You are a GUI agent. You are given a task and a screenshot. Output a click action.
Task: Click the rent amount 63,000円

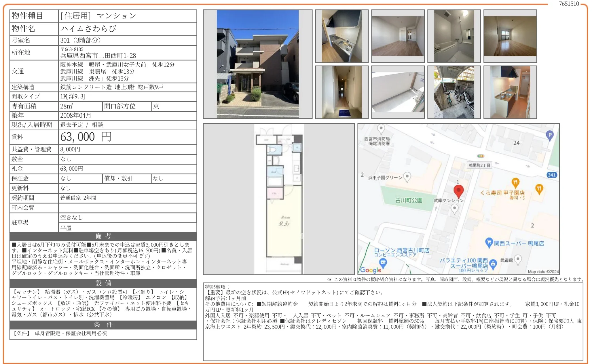pos(86,137)
